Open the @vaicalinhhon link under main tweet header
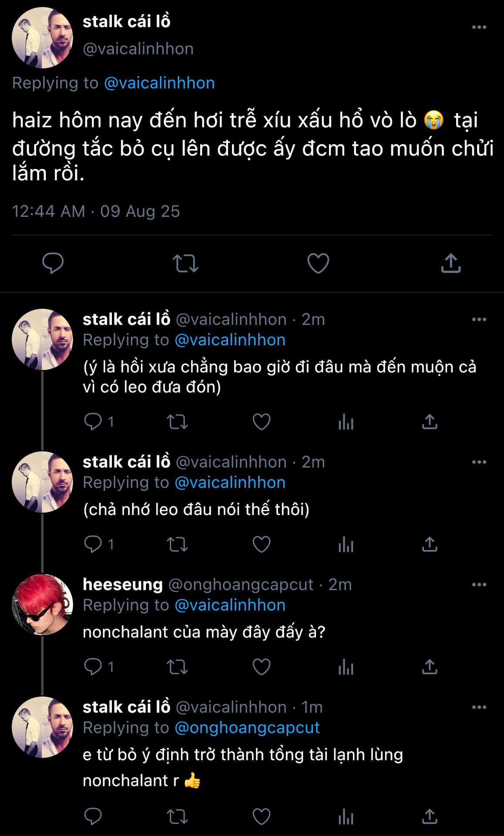This screenshot has width=504, height=836. (159, 83)
